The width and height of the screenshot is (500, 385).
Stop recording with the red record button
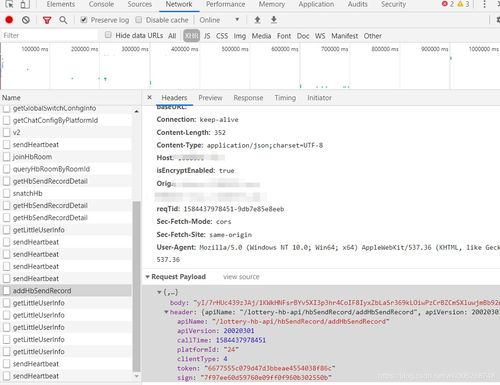click(x=9, y=20)
